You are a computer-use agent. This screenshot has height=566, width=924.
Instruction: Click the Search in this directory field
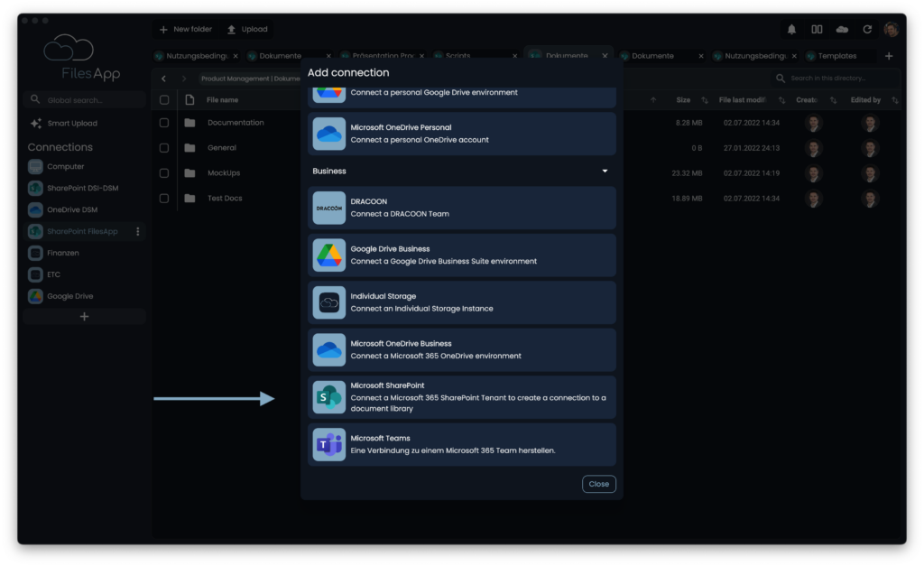point(836,79)
